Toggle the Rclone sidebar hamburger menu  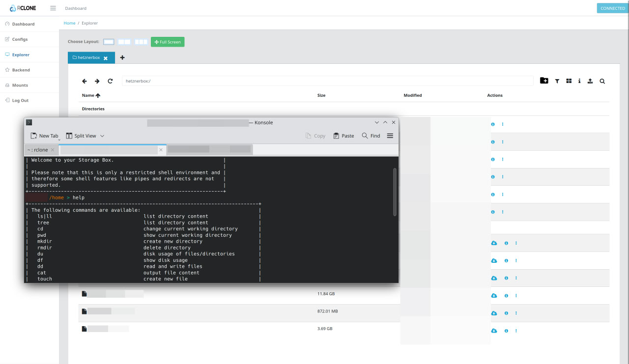point(53,8)
